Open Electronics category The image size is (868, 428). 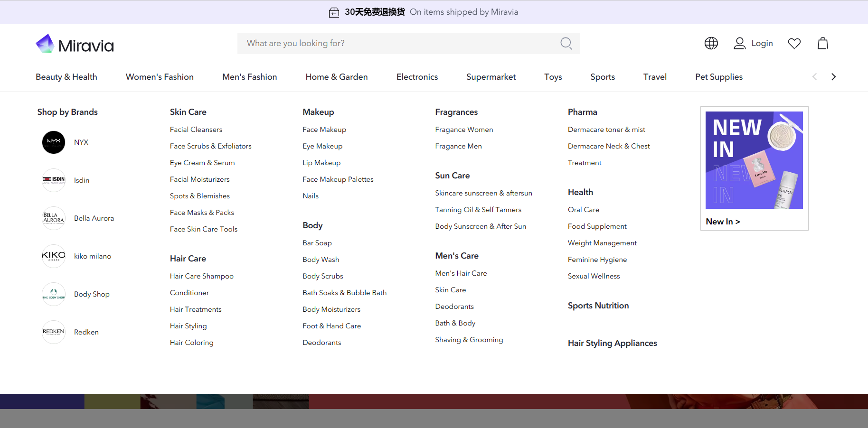pyautogui.click(x=417, y=77)
